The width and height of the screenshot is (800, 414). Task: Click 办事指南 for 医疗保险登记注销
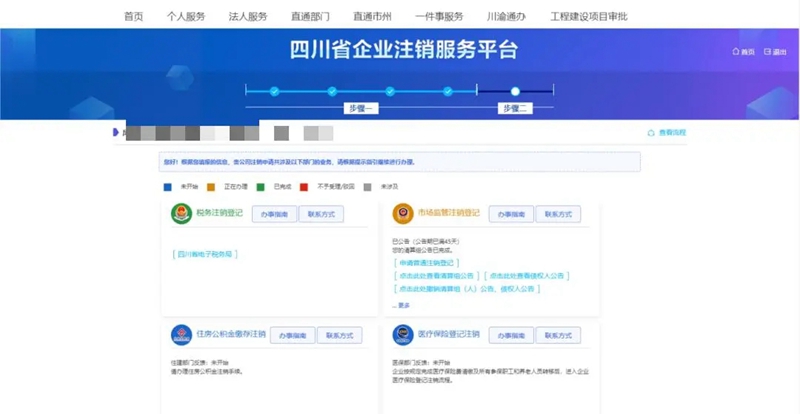click(x=511, y=335)
